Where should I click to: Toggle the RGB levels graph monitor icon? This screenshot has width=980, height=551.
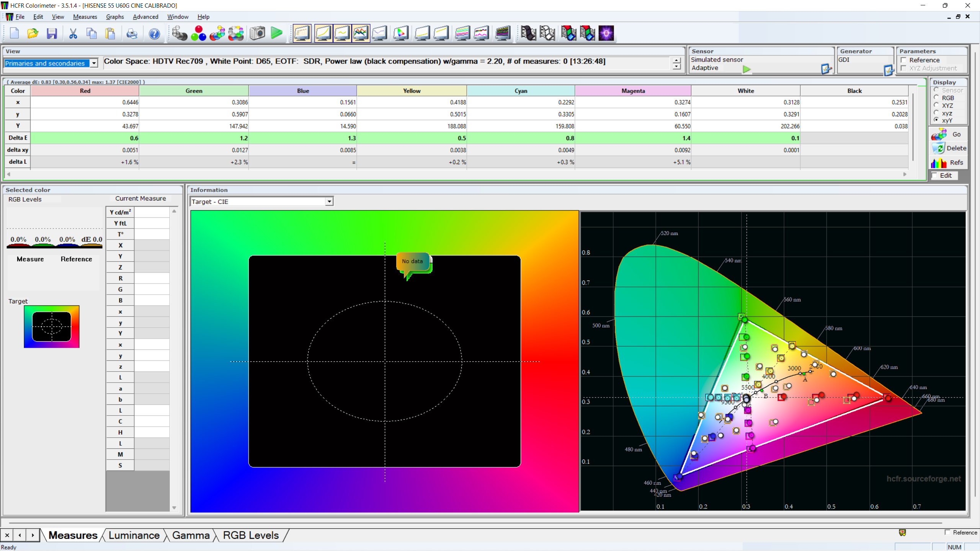(361, 33)
